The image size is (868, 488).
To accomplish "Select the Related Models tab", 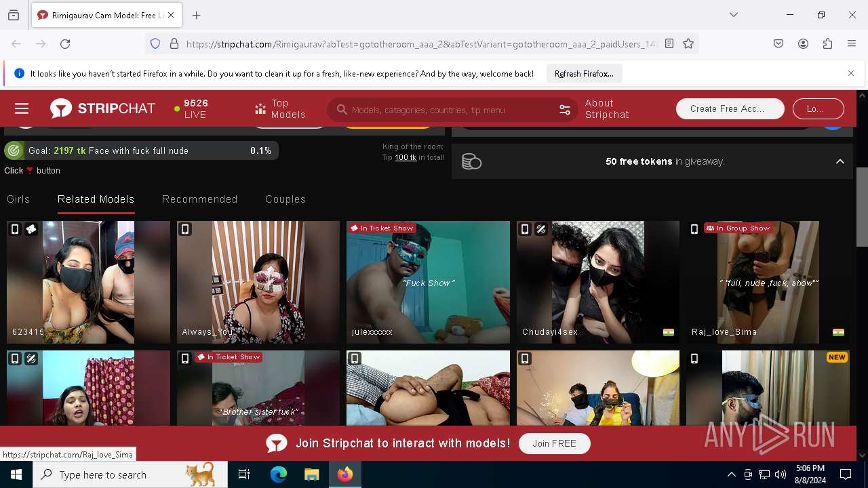I will point(96,199).
